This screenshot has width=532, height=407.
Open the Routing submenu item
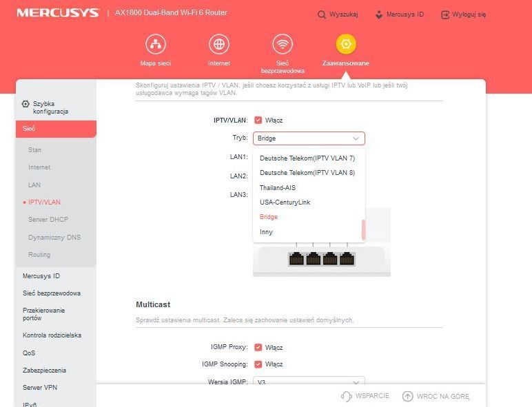39,254
